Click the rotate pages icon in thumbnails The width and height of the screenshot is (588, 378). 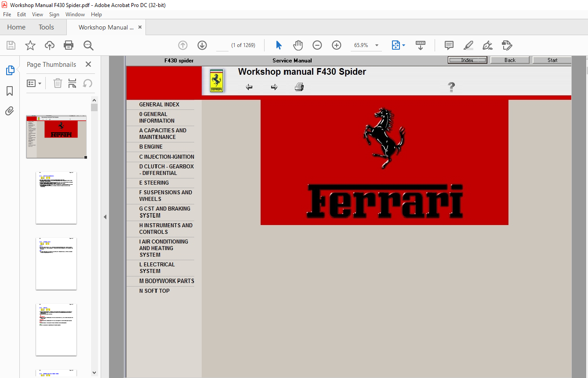[x=87, y=83]
